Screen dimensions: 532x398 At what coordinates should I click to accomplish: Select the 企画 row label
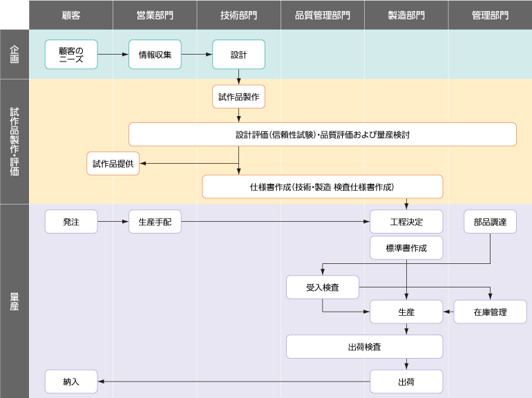click(x=15, y=54)
